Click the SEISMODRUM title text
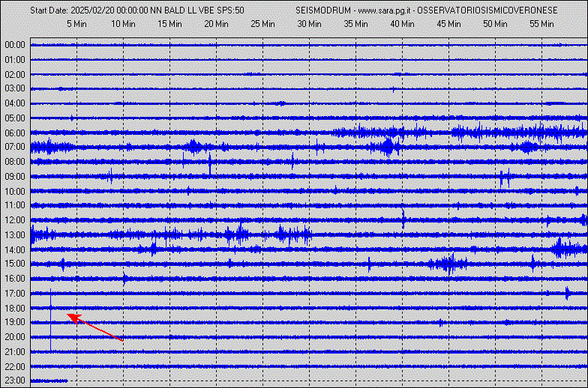 [x=323, y=10]
